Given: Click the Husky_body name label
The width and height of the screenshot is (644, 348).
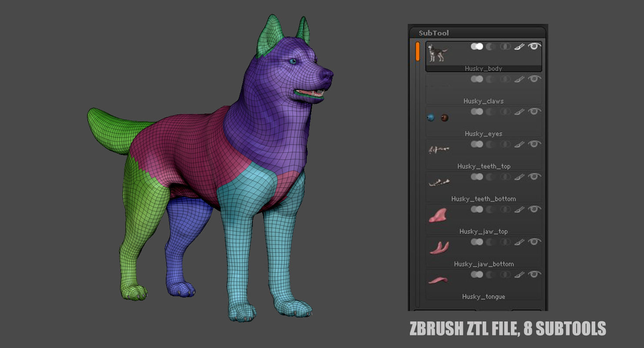Looking at the screenshot, I should pyautogui.click(x=484, y=68).
